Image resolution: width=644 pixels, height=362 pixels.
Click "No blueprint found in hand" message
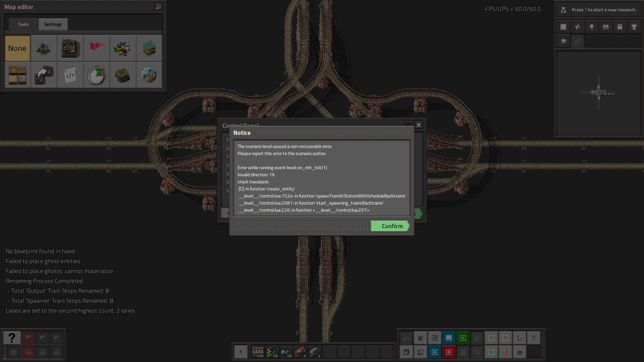[x=40, y=251]
